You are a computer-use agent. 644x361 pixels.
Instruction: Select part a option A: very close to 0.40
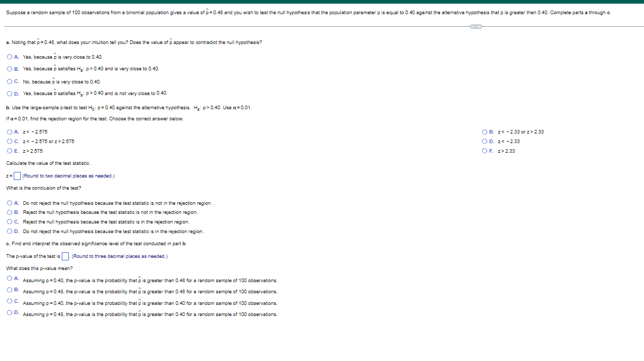coord(10,57)
